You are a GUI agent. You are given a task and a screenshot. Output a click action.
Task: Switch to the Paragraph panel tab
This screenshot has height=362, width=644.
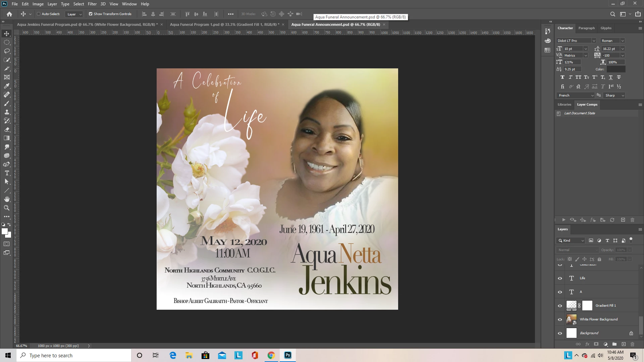coord(586,28)
